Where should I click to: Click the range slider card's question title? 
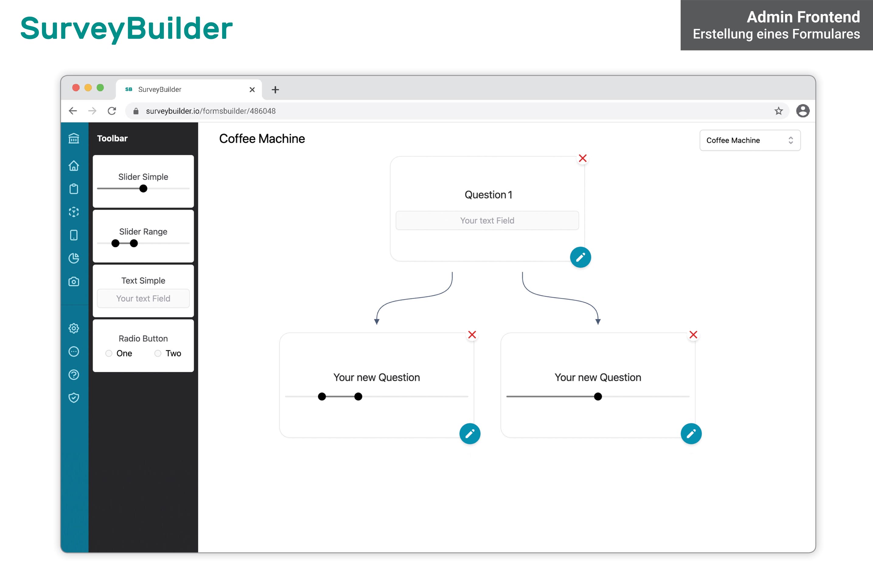pos(376,377)
